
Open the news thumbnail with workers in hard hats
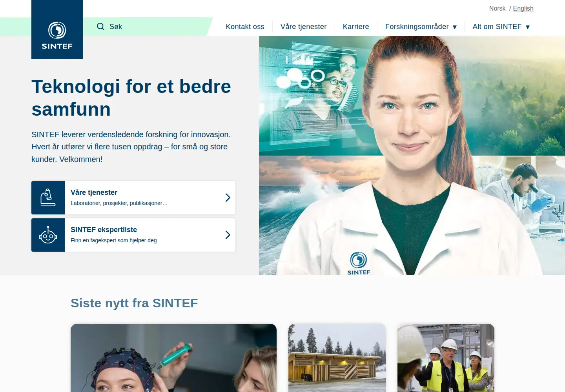446,358
